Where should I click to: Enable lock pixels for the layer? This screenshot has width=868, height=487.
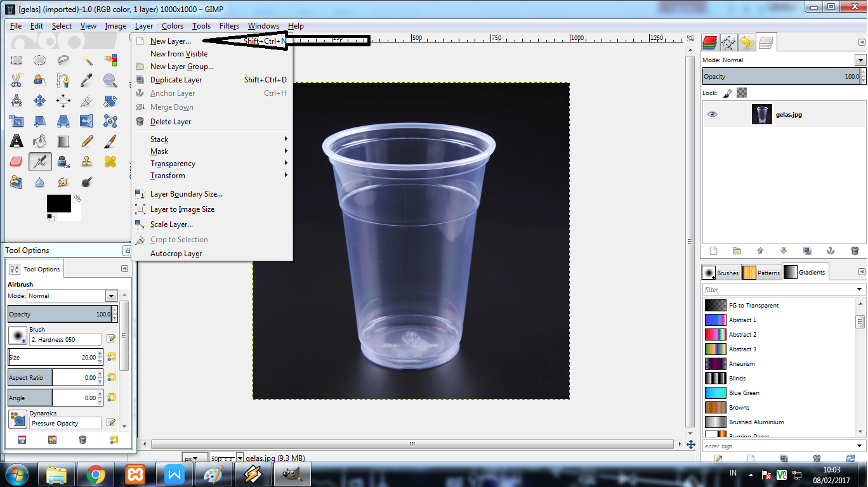point(728,91)
